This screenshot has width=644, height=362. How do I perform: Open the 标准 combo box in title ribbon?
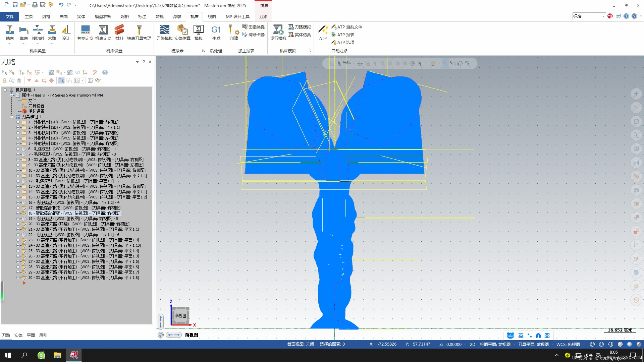tap(603, 16)
